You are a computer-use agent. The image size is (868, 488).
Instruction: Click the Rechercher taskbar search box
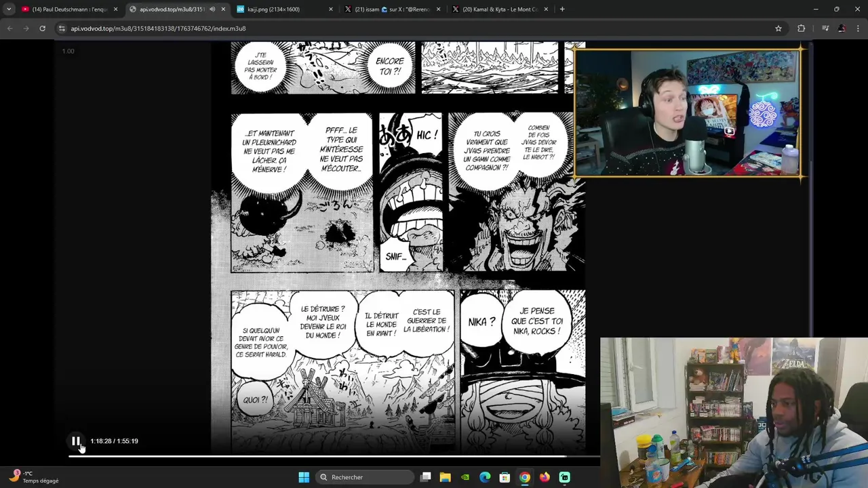pos(366,477)
